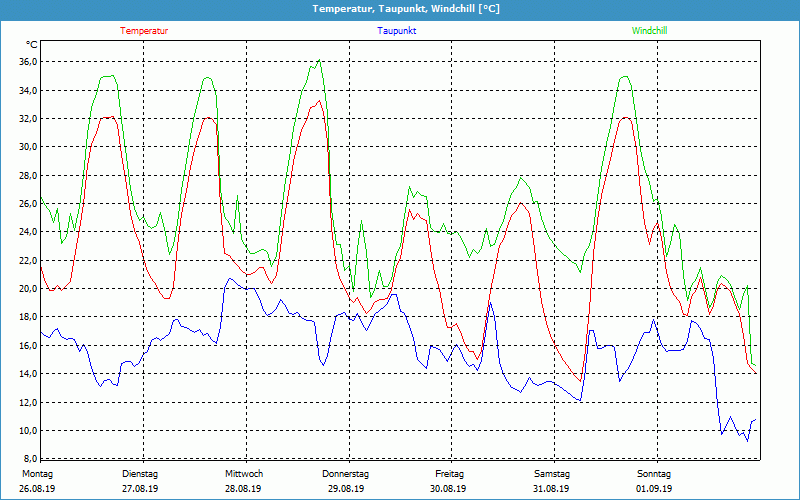Click the 22,0 y-axis value
800x500 pixels.
tap(28, 260)
